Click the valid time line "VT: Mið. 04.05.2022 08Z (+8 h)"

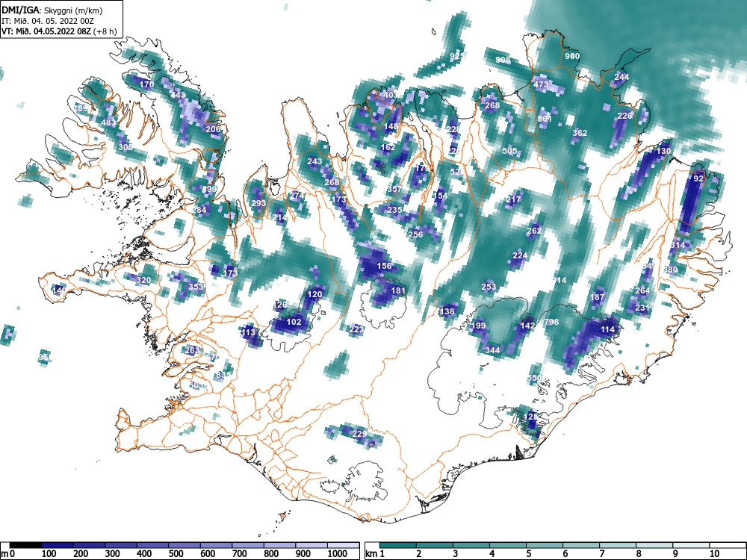pyautogui.click(x=58, y=31)
